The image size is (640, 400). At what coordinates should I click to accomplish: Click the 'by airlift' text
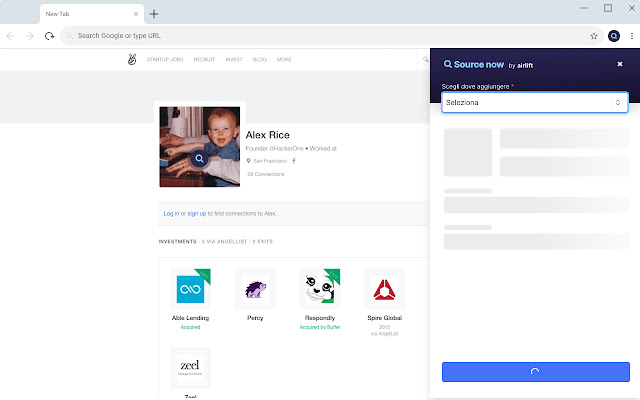pos(521,65)
